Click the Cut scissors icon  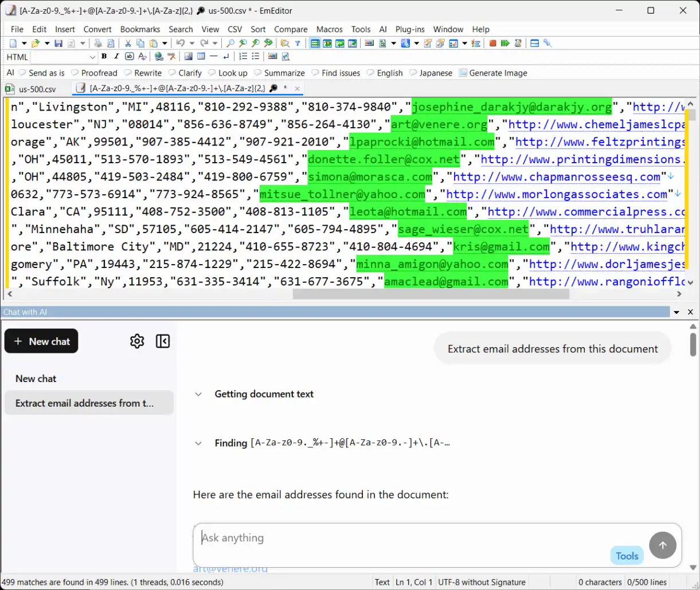point(128,43)
